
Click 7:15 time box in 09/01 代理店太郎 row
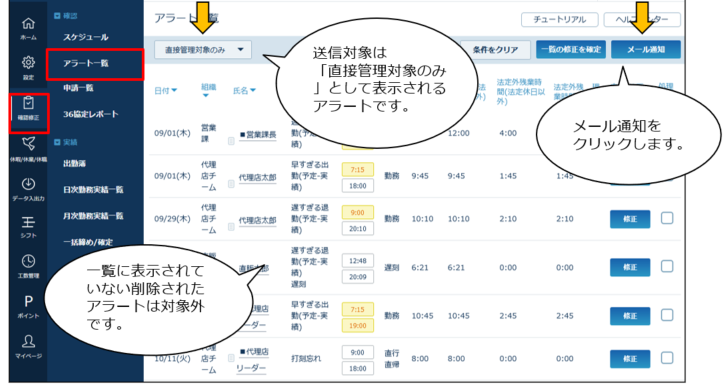click(x=357, y=170)
